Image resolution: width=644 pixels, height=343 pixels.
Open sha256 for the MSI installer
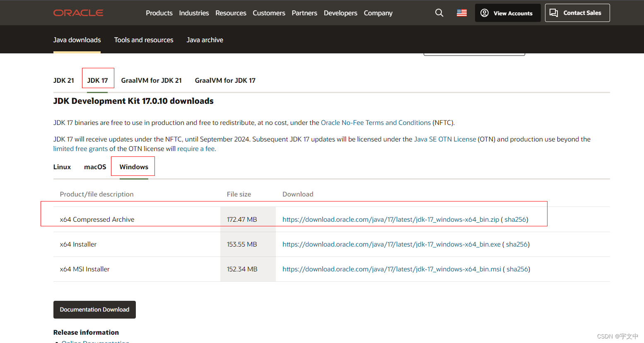coord(517,269)
